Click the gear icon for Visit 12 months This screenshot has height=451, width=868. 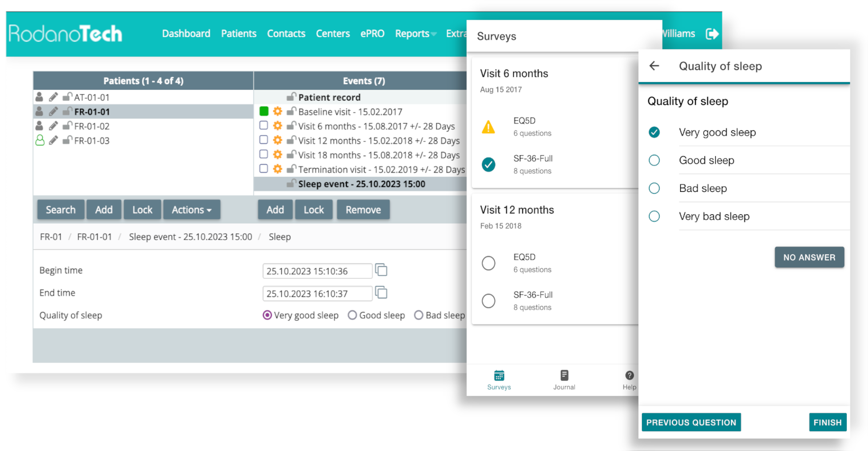tap(277, 141)
